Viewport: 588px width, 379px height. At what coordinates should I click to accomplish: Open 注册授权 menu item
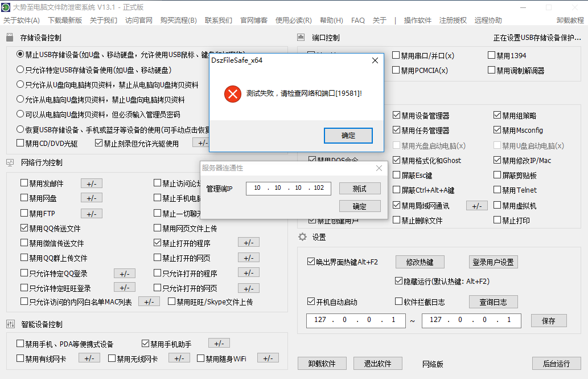[x=453, y=21]
